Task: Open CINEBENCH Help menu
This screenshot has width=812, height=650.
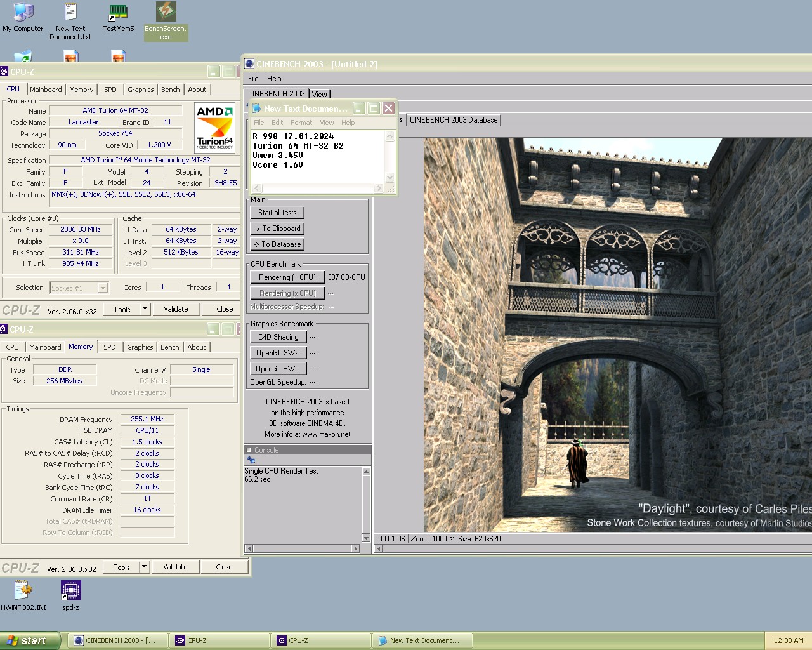Action: tap(274, 79)
